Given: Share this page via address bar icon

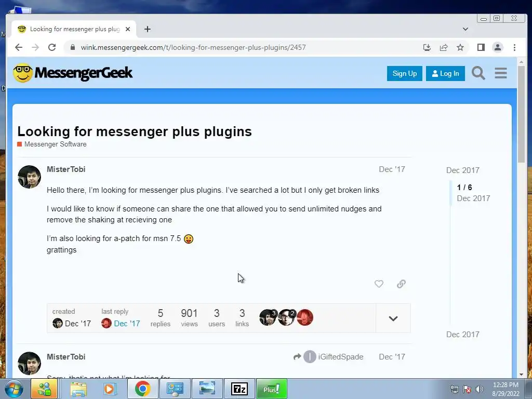Looking at the screenshot, I should tap(444, 47).
